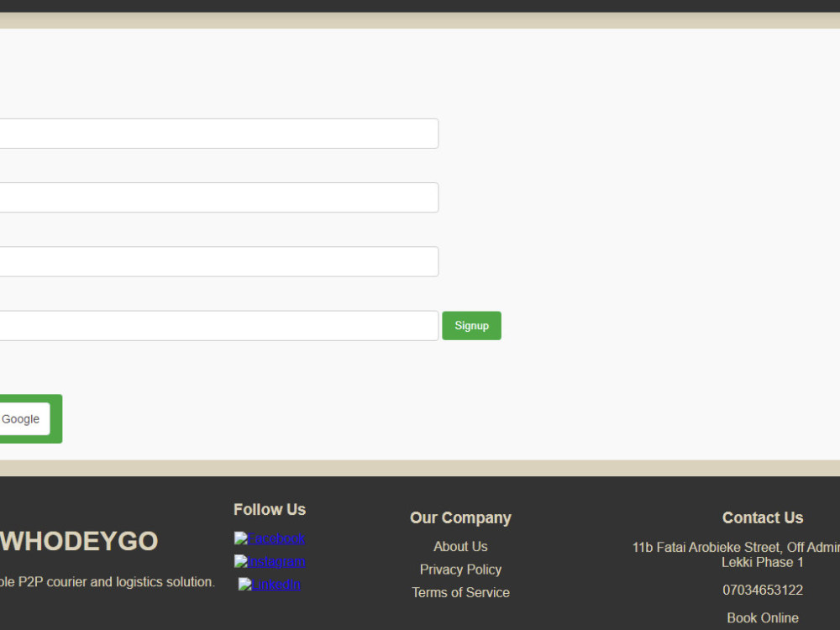840x630 pixels.
Task: Focus the third signup input field
Action: (218, 261)
